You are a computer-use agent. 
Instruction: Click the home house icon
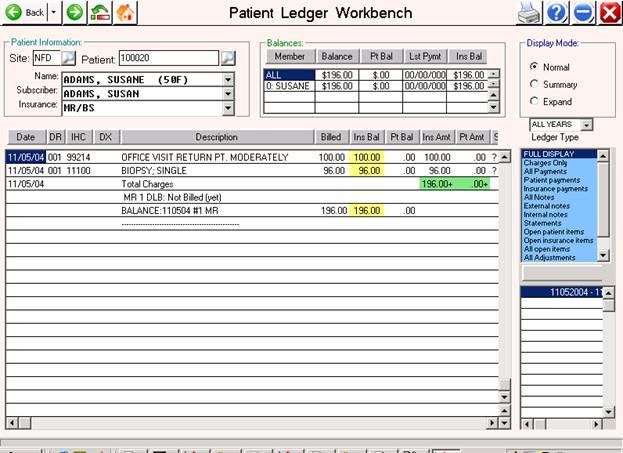126,13
